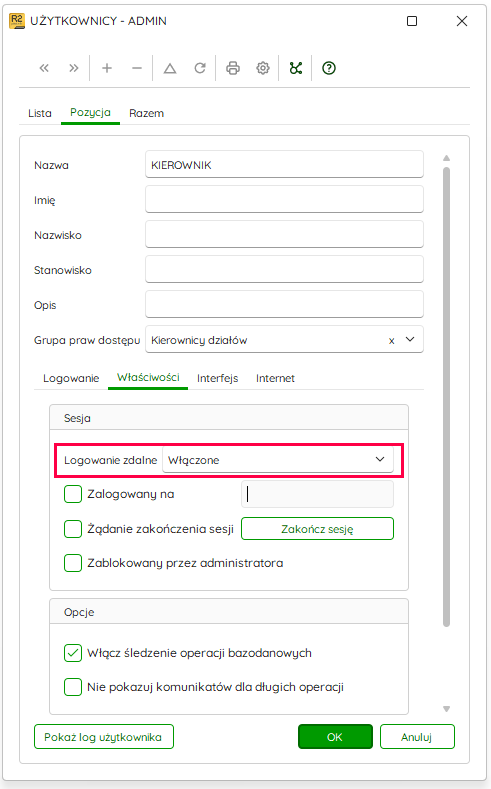Click the Opcje section header
Screen dimensions: 491x789
coord(229,612)
